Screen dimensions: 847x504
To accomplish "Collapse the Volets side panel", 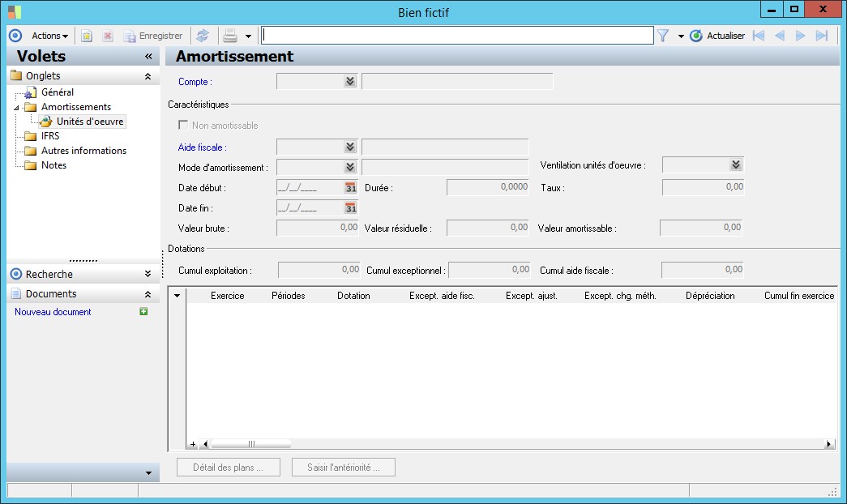I will (148, 57).
